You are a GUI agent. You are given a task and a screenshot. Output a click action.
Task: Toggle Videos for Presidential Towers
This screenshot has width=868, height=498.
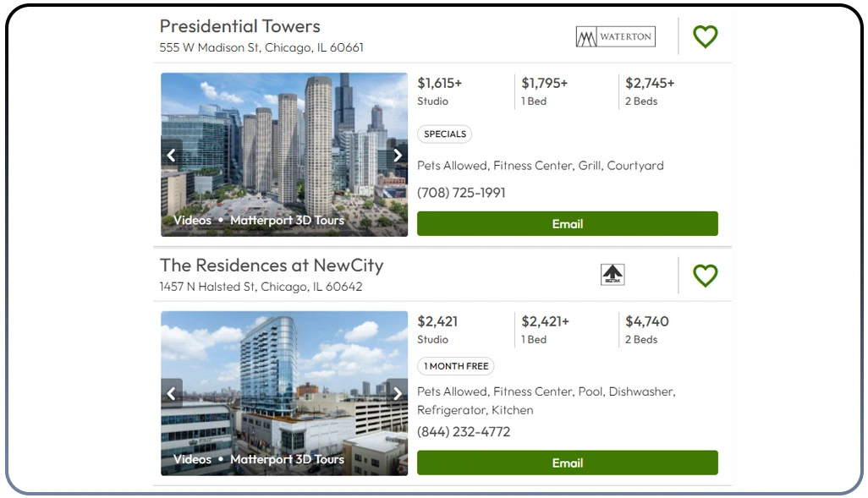(192, 221)
